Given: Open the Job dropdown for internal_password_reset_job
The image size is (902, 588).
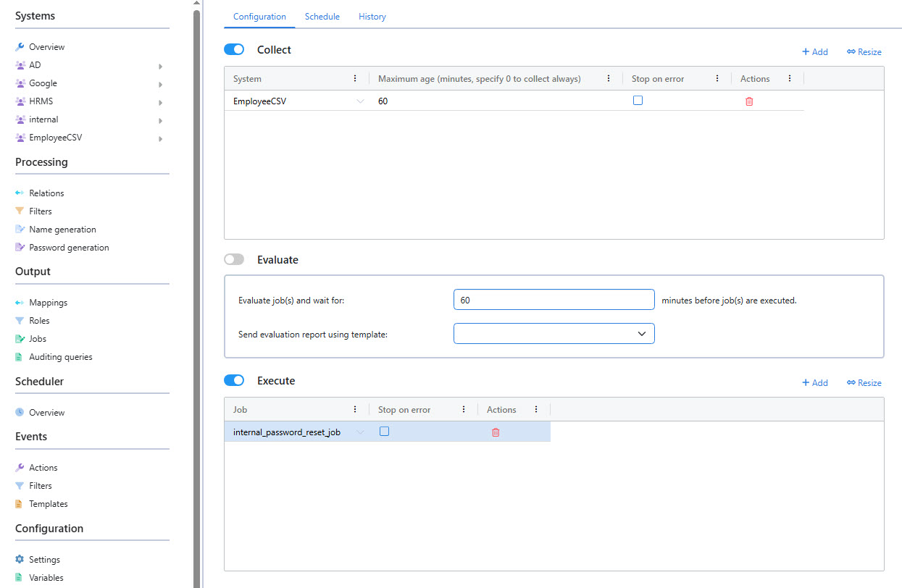Looking at the screenshot, I should click(360, 431).
